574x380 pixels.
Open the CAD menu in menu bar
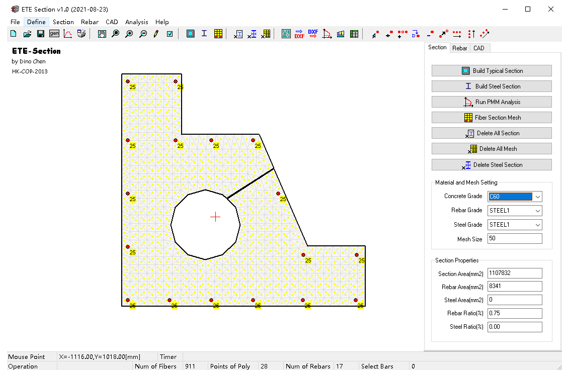tap(112, 22)
